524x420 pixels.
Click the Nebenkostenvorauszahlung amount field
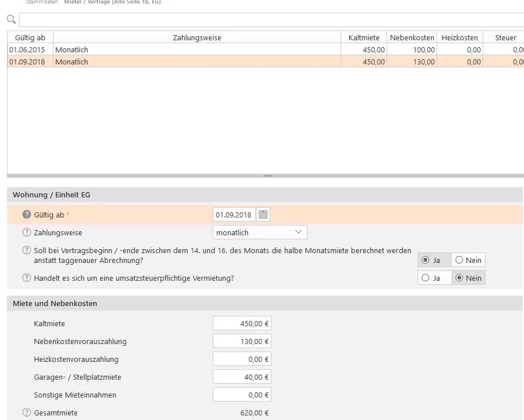pyautogui.click(x=242, y=341)
